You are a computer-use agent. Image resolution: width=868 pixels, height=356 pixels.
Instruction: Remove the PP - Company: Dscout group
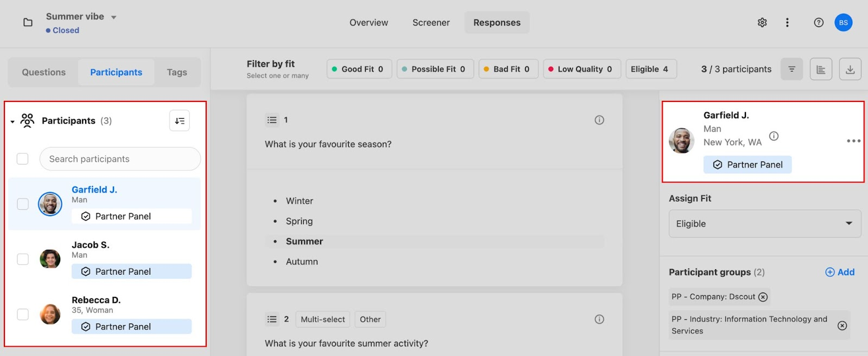[x=763, y=297]
